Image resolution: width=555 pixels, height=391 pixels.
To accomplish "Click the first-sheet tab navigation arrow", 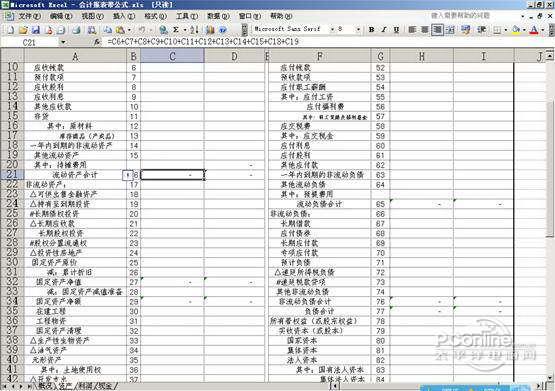I will (5, 386).
